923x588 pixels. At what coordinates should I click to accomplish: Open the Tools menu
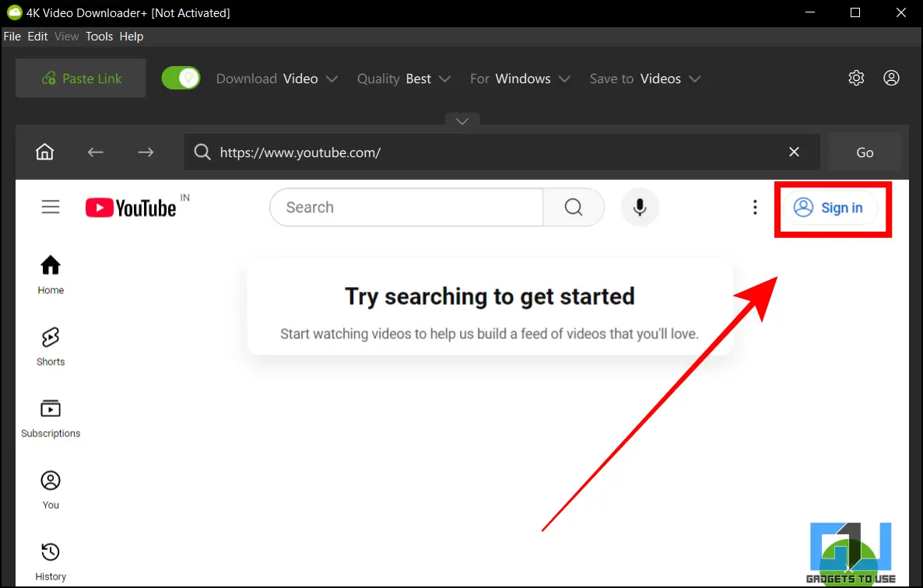point(99,37)
